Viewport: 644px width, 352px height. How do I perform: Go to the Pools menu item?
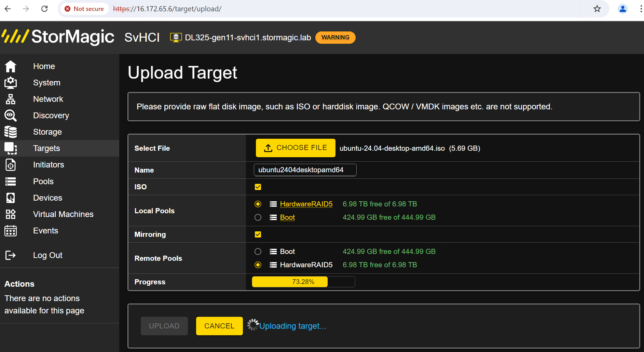(43, 181)
